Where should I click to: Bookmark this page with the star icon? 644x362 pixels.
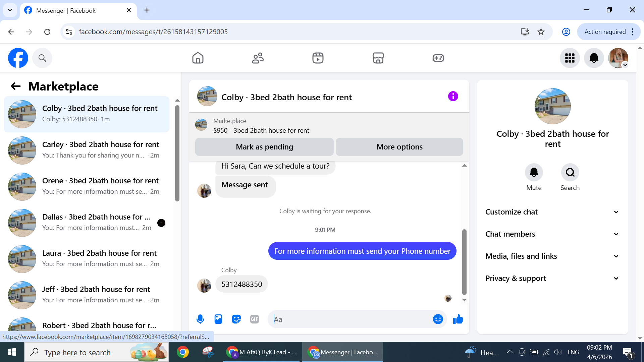(x=541, y=32)
